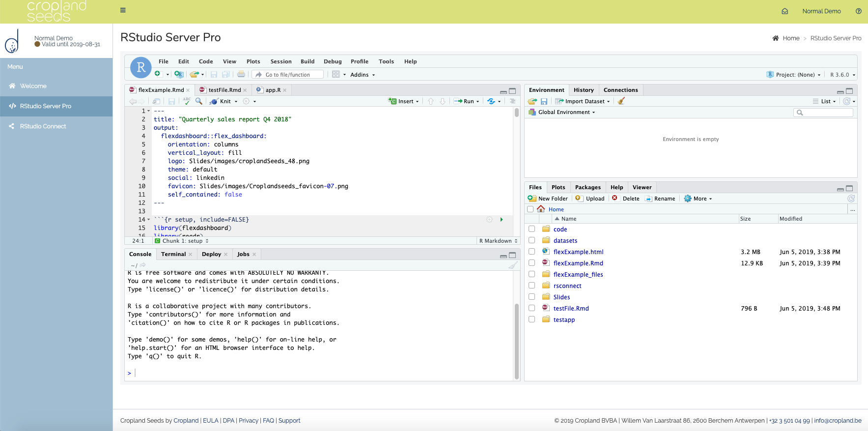Viewport: 868px width, 431px height.
Task: Open the Chunk 1: setup navigator
Action: coord(182,241)
